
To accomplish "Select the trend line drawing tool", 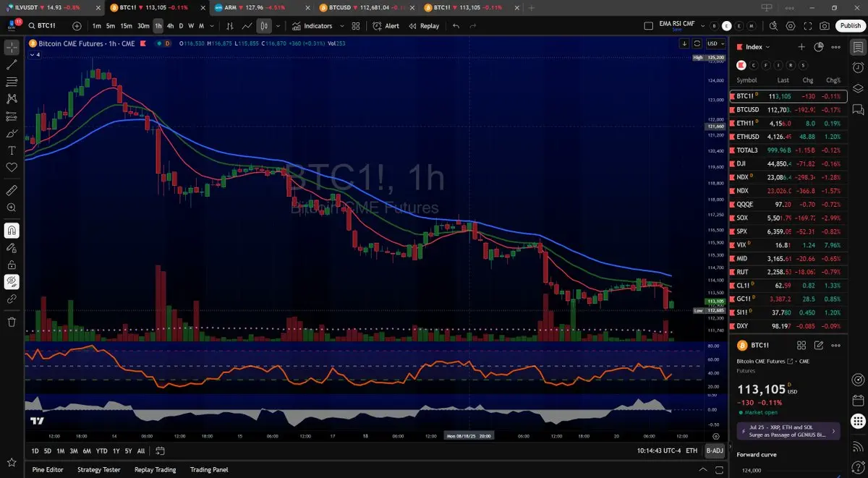I will (x=12, y=64).
